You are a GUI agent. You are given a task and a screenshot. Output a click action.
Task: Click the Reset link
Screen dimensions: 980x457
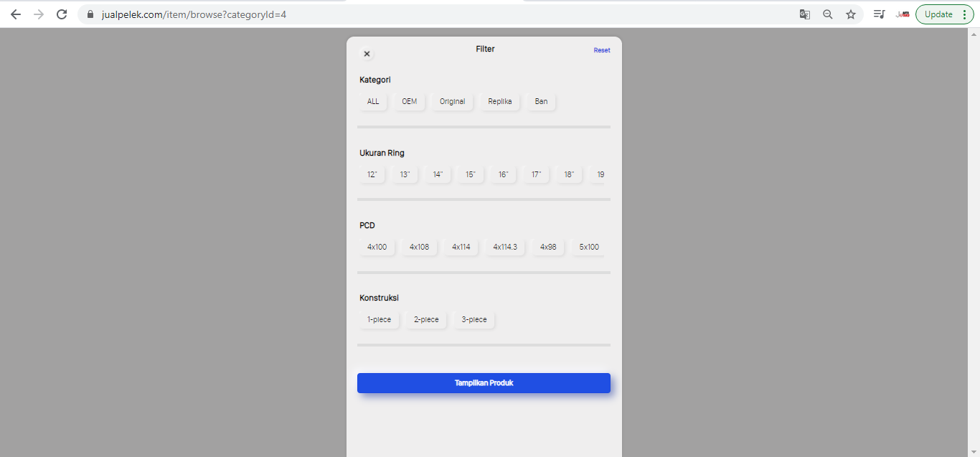(602, 50)
